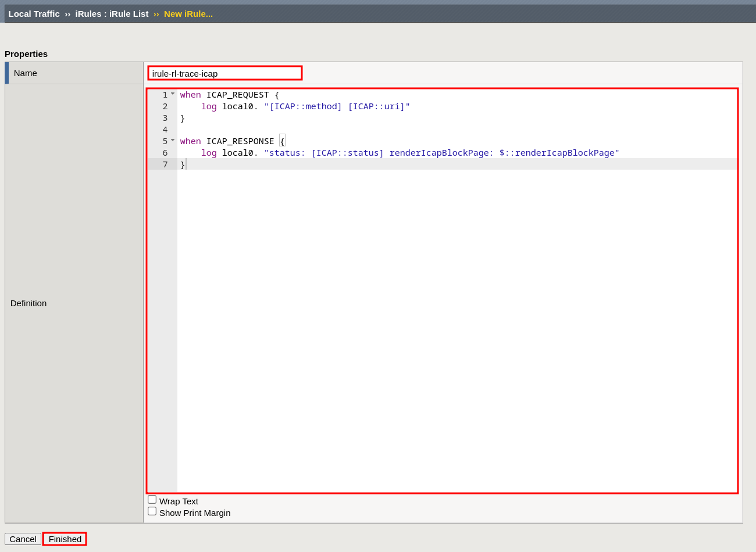This screenshot has width=756, height=552.
Task: Click the closing brace on line 3
Action: (x=183, y=118)
